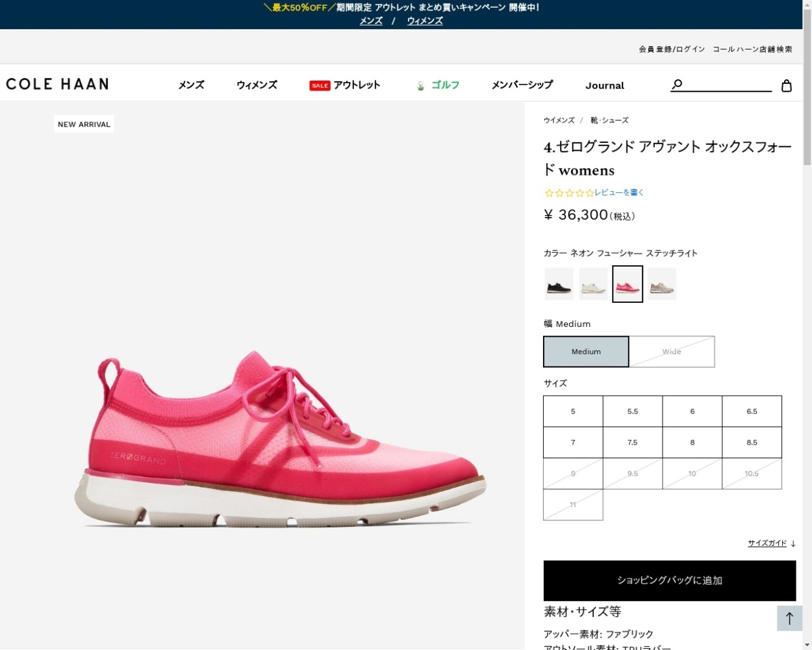812x650 pixels.
Task: Click レビューを書く review link
Action: [x=619, y=192]
